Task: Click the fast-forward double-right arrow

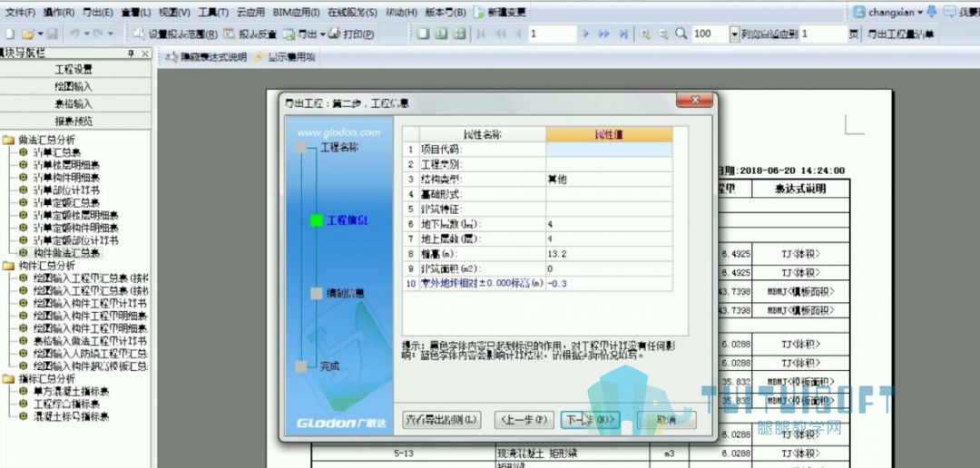Action: pos(603,34)
